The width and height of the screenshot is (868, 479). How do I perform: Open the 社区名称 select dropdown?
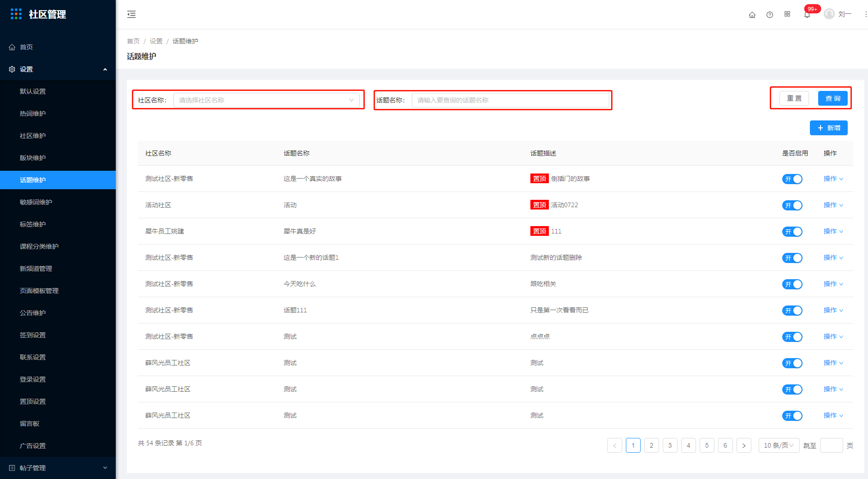[267, 100]
